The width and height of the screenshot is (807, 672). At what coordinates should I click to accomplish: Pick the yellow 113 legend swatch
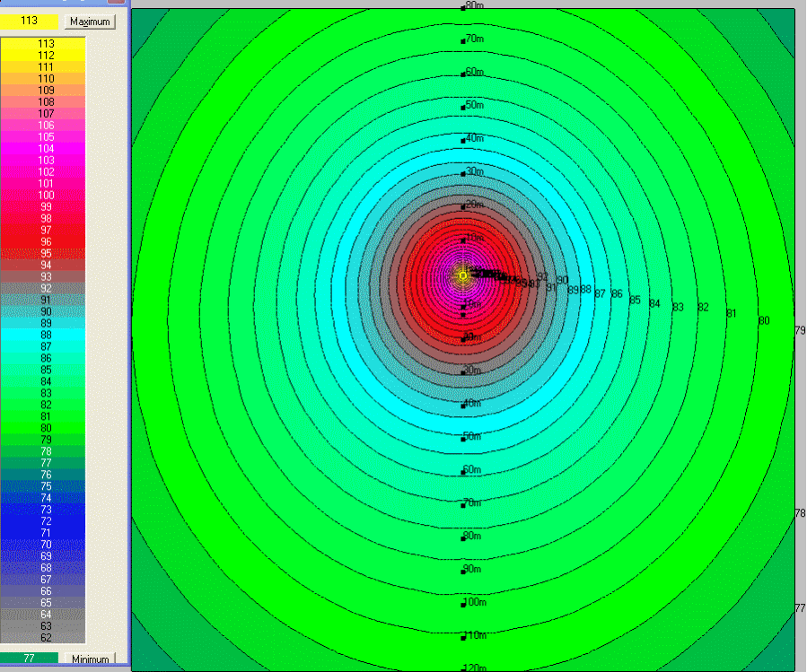[x=46, y=43]
